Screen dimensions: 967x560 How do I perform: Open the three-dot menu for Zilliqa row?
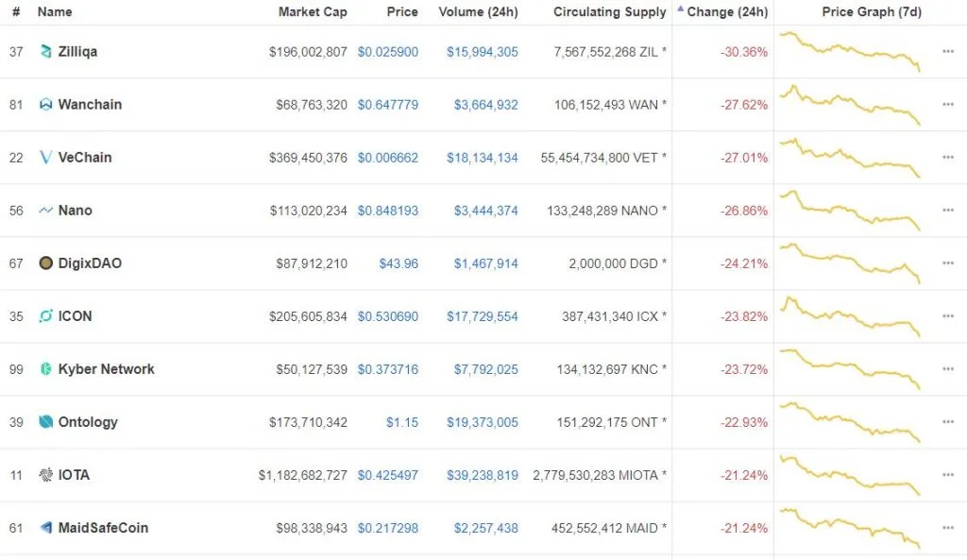click(948, 51)
